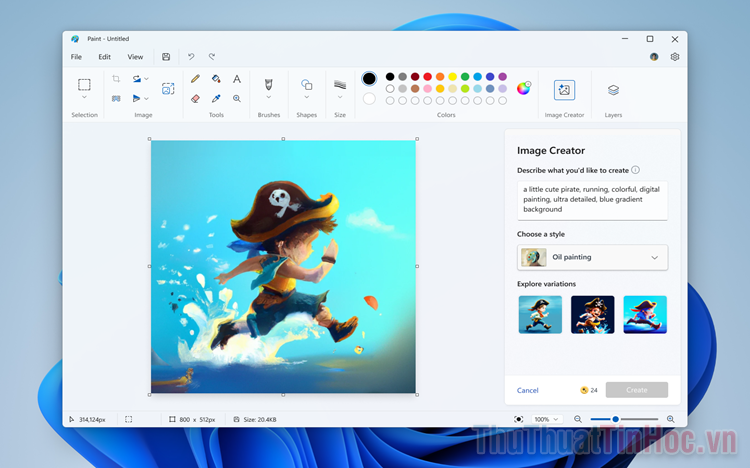Click the zoom slider handle
Image resolution: width=750 pixels, height=468 pixels.
615,419
